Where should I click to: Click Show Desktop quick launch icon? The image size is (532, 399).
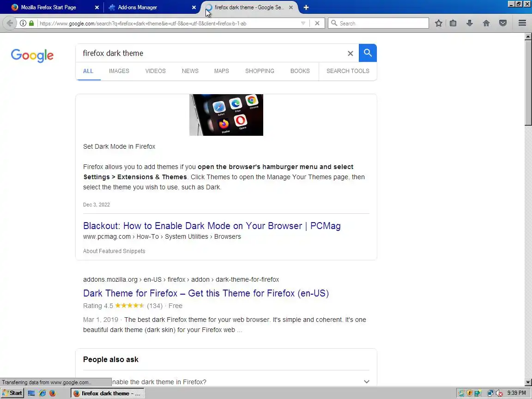(31, 393)
